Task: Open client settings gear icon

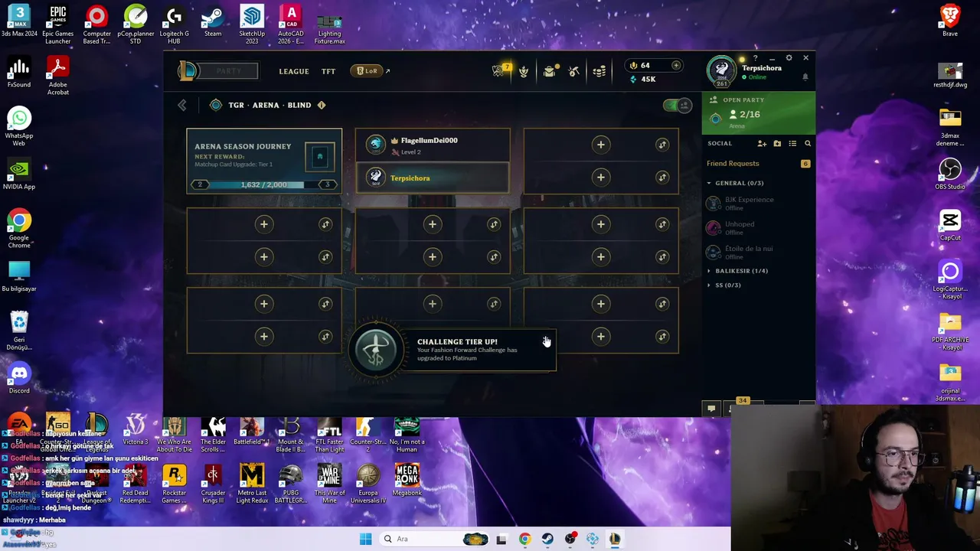Action: point(789,58)
